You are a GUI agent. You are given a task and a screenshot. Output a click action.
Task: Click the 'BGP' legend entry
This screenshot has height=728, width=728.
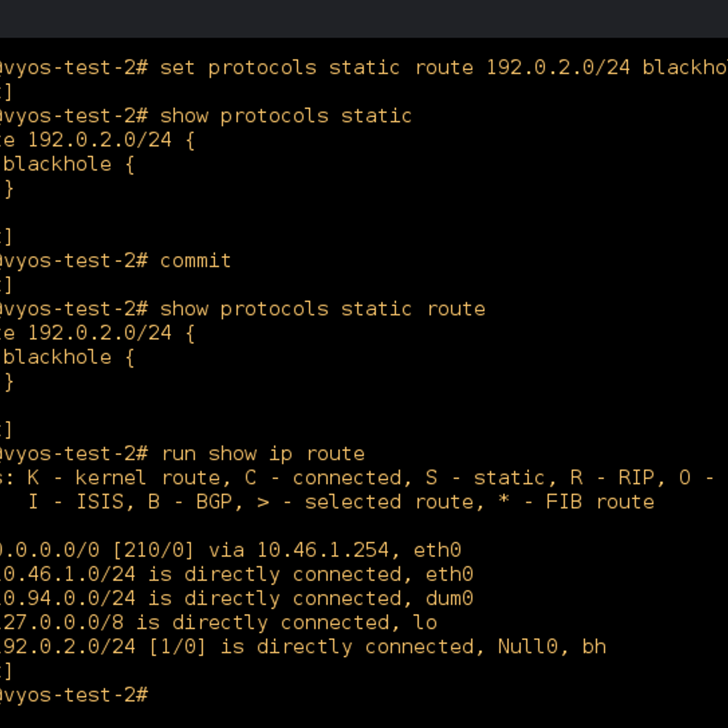tap(214, 502)
